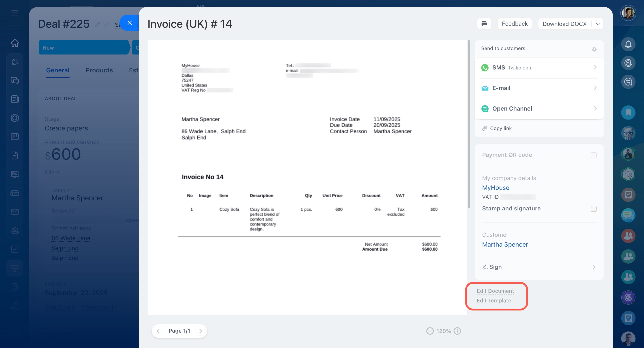Image resolution: width=644 pixels, height=348 pixels.
Task: Expand the E-mail send option
Action: click(x=539, y=88)
